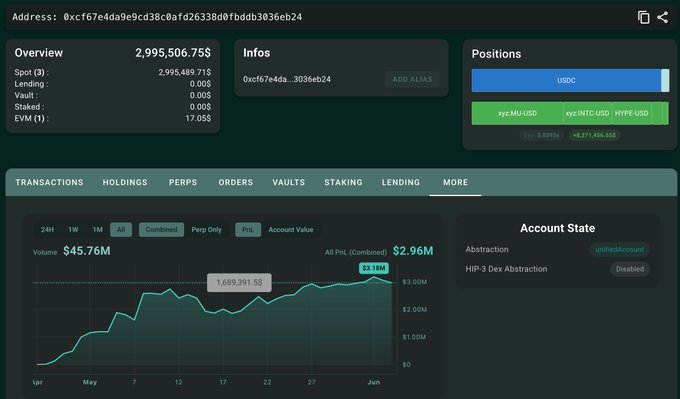Switch to the HOLDINGS tab
680x399 pixels.
coord(125,182)
